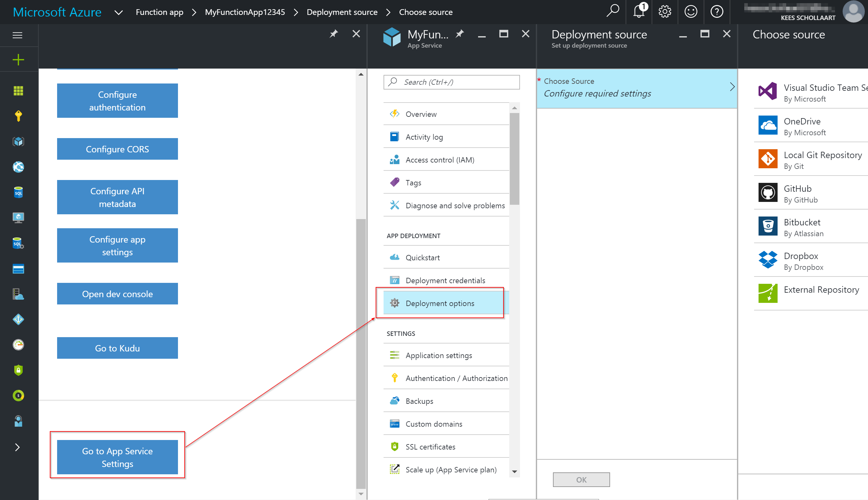Select the Local Git Repository icon
The width and height of the screenshot is (868, 500).
coord(767,159)
